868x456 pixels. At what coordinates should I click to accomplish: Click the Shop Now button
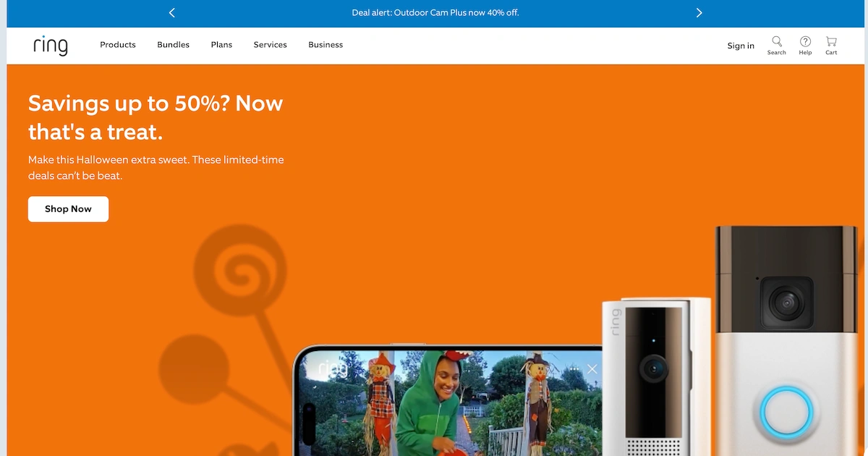pyautogui.click(x=68, y=209)
